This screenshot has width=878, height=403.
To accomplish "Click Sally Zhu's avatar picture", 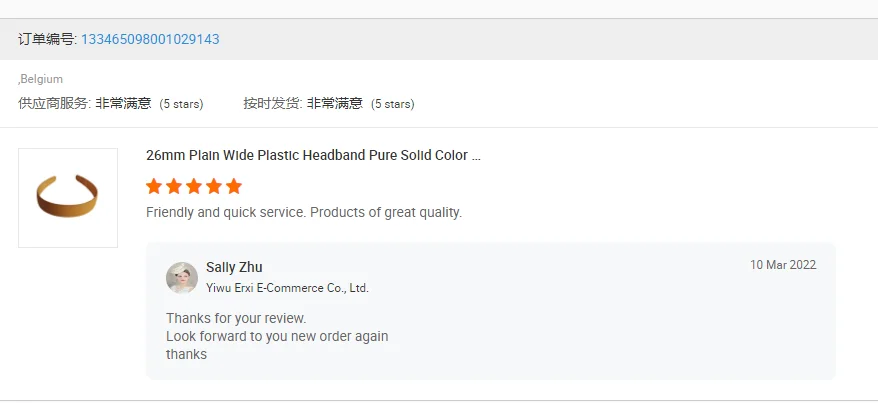I will click(182, 277).
